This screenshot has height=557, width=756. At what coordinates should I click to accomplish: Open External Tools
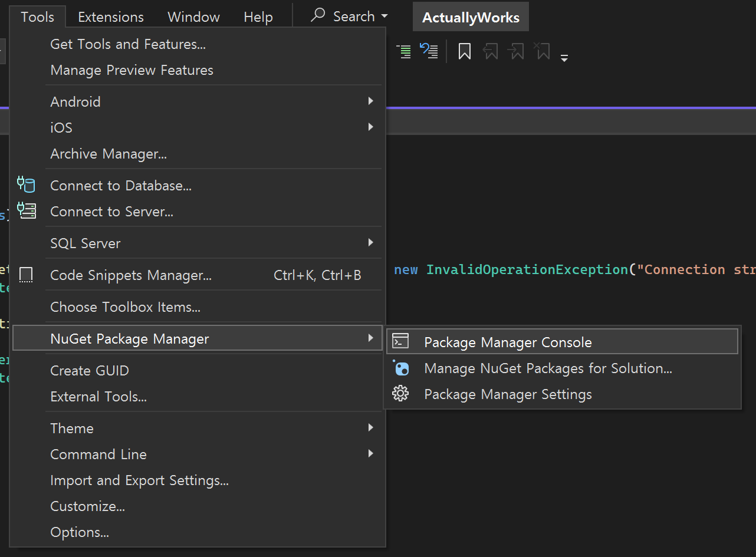198,397
